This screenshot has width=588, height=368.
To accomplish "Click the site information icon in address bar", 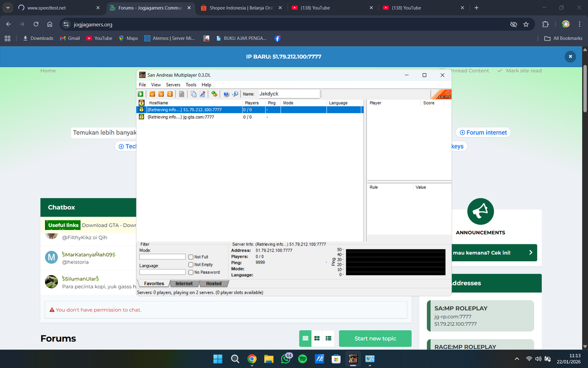I will pos(66,24).
